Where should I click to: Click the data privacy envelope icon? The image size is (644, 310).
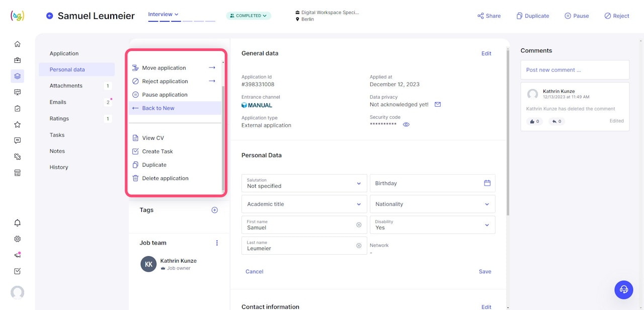[x=438, y=105]
